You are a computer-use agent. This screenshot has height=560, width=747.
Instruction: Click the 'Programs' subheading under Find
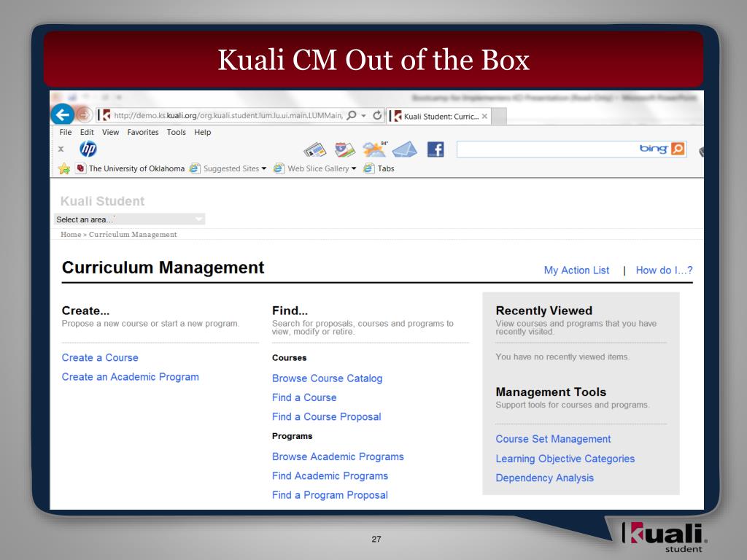point(292,436)
